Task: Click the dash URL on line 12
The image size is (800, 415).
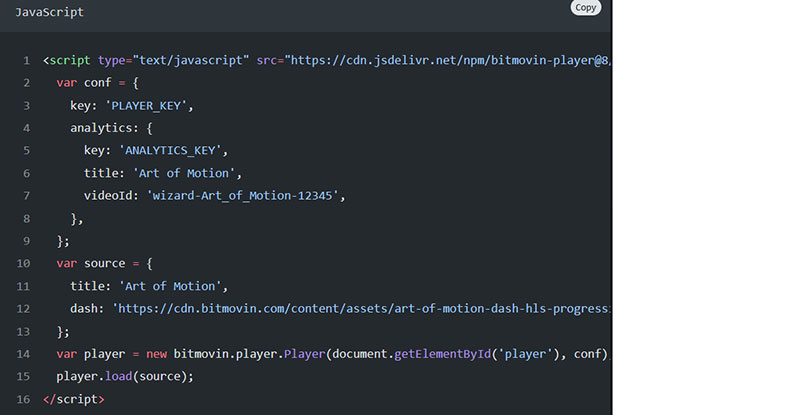Action: tap(361, 308)
